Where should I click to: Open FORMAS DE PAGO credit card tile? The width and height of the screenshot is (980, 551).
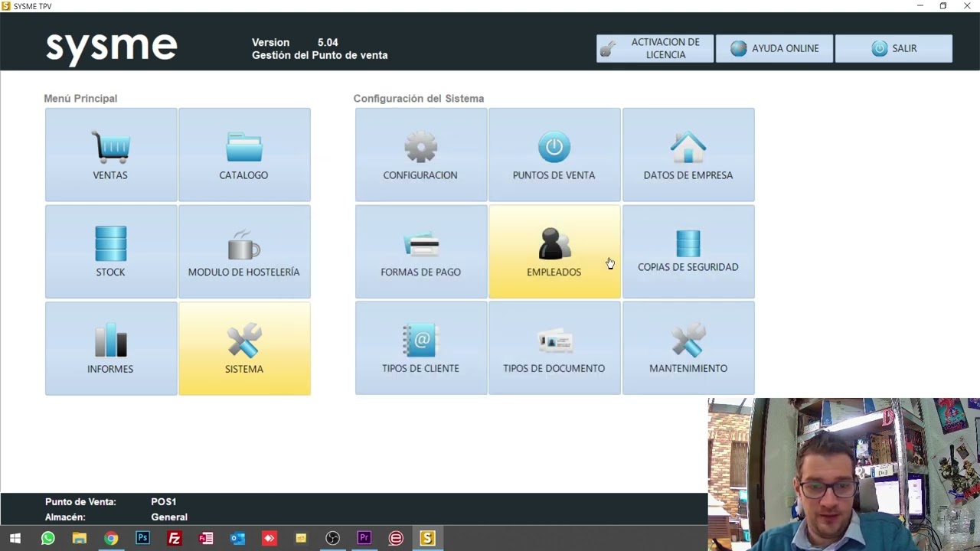click(x=421, y=252)
